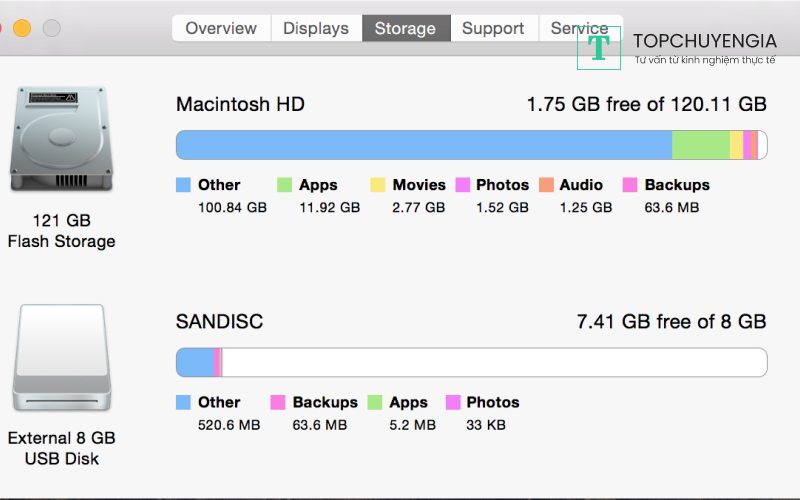Open the Displays tab
This screenshot has height=500, width=800.
tap(316, 28)
